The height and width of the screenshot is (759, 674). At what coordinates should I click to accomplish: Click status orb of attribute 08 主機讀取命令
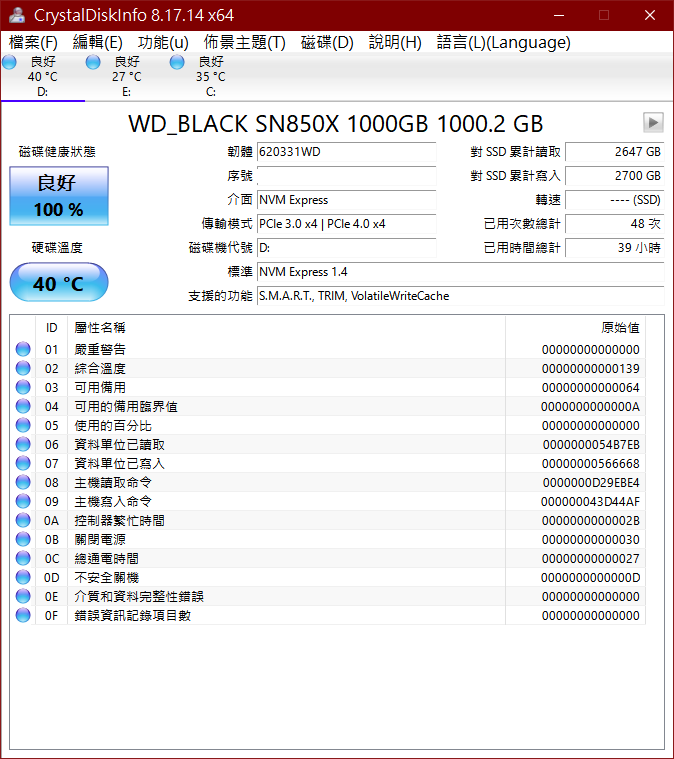[23, 482]
